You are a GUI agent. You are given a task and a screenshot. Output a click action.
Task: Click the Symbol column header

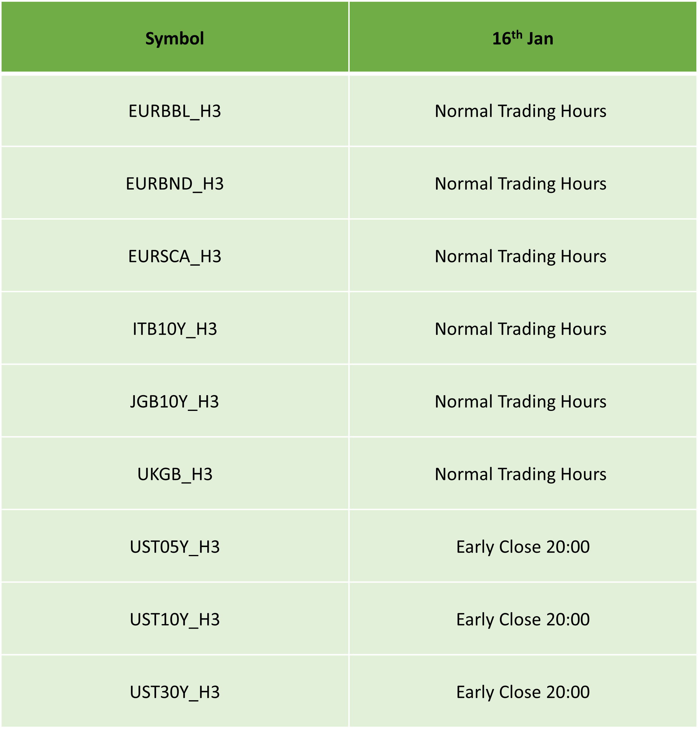tap(175, 36)
